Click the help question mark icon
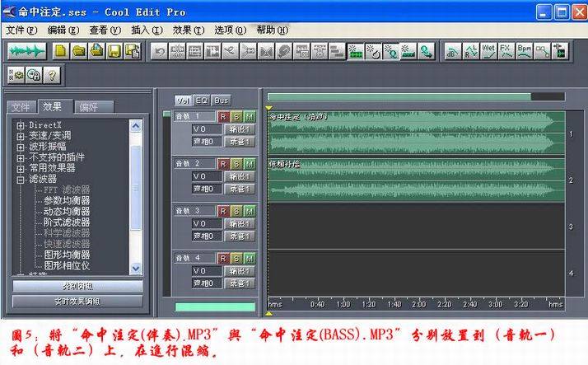The width and height of the screenshot is (588, 365). point(51,75)
